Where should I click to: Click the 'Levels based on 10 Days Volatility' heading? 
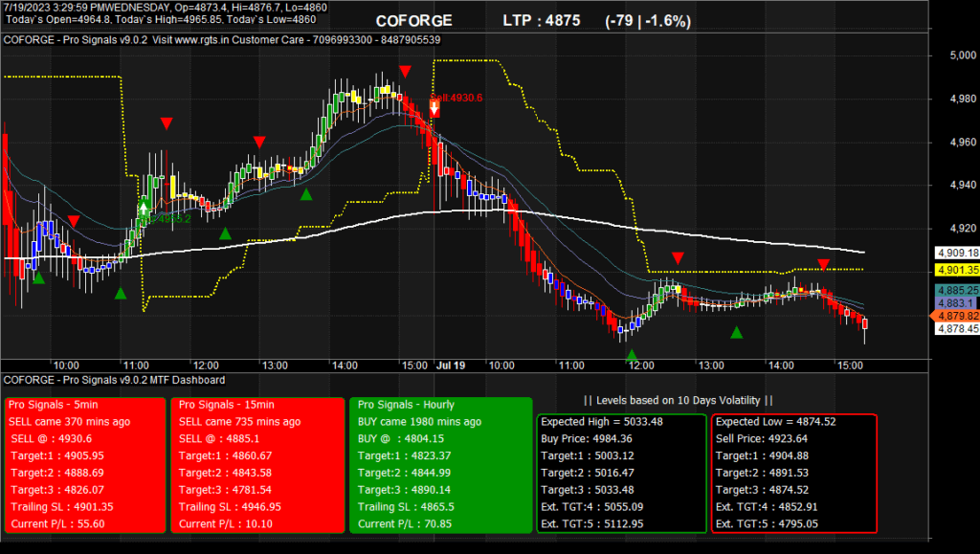coord(679,400)
